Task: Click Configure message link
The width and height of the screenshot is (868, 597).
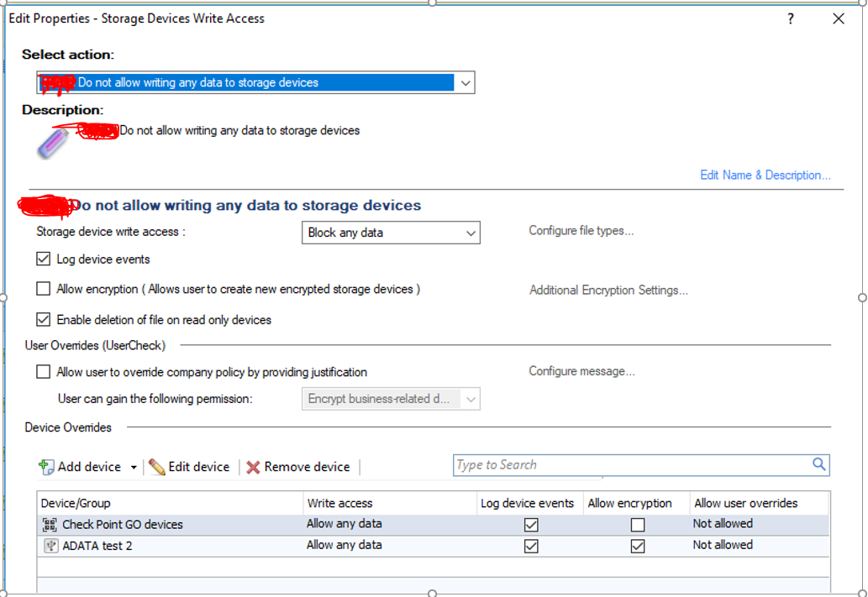Action: [x=581, y=370]
